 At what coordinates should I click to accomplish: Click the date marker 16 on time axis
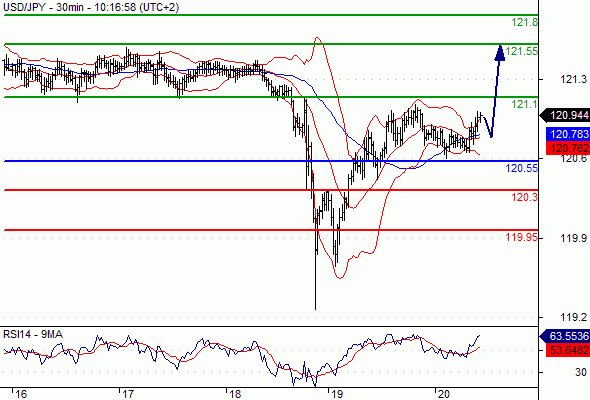pos(21,394)
